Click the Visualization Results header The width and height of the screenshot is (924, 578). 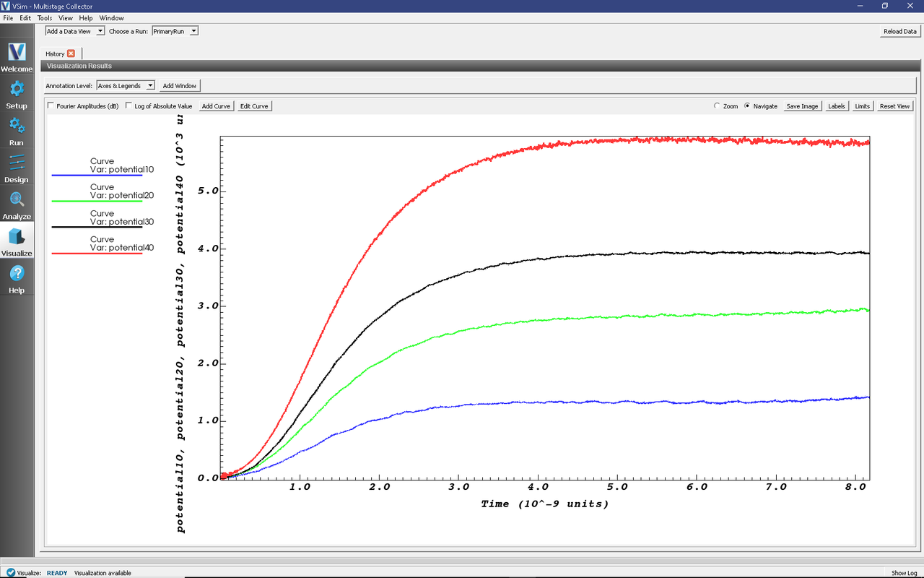point(79,66)
